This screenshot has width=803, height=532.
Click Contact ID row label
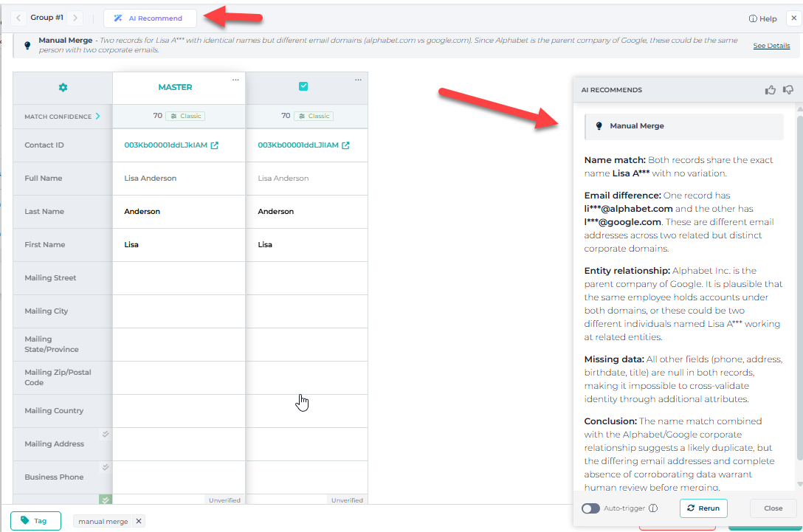(x=44, y=145)
